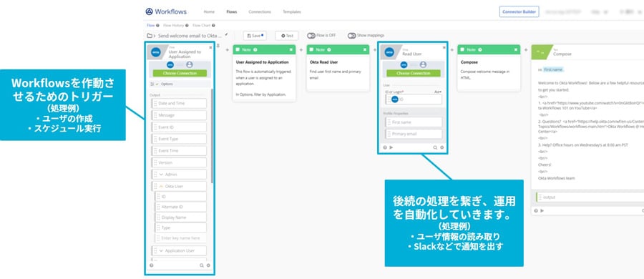
Task: Click the run arrow icon at bottom of Read User card
Action: [391, 147]
